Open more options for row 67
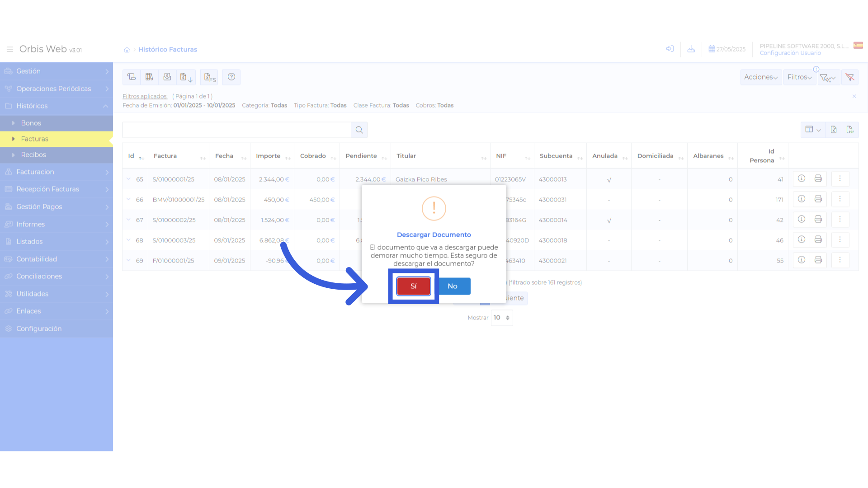868x488 pixels. click(x=840, y=219)
